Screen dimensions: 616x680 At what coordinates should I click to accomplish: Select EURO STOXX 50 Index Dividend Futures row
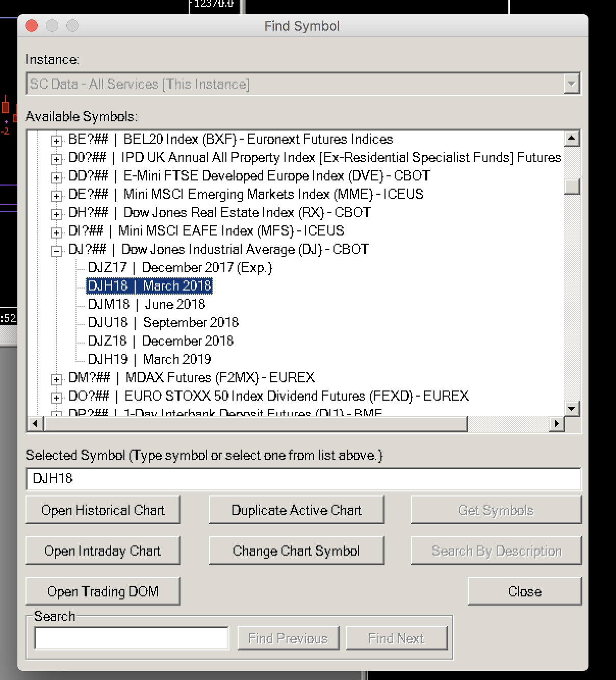(x=269, y=396)
